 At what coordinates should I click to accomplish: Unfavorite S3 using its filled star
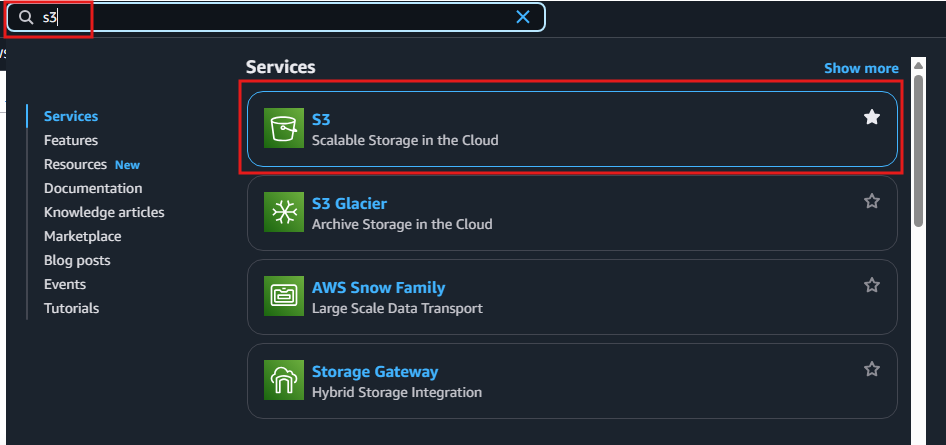[x=872, y=117]
